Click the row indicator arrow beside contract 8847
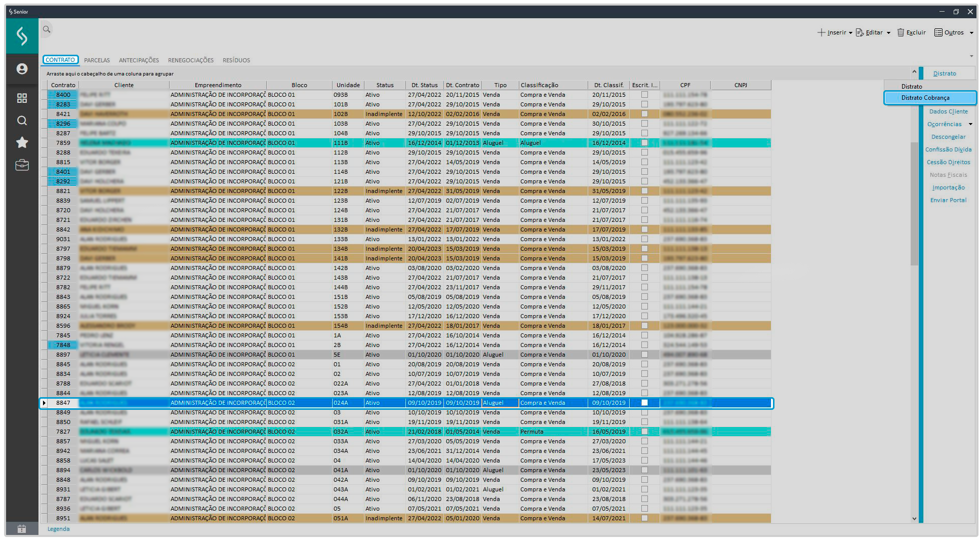This screenshot has width=980, height=538. coord(44,403)
